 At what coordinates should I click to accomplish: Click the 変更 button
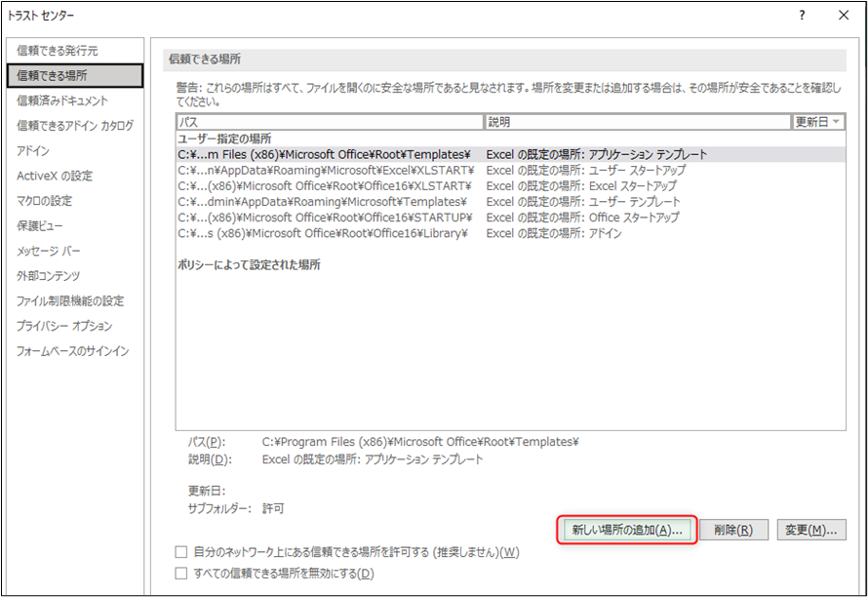pos(811,530)
